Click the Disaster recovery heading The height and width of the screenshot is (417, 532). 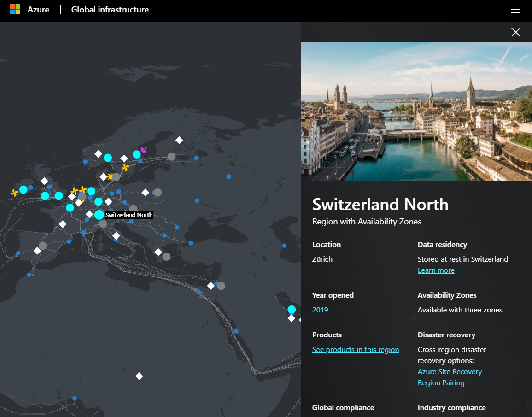point(446,335)
